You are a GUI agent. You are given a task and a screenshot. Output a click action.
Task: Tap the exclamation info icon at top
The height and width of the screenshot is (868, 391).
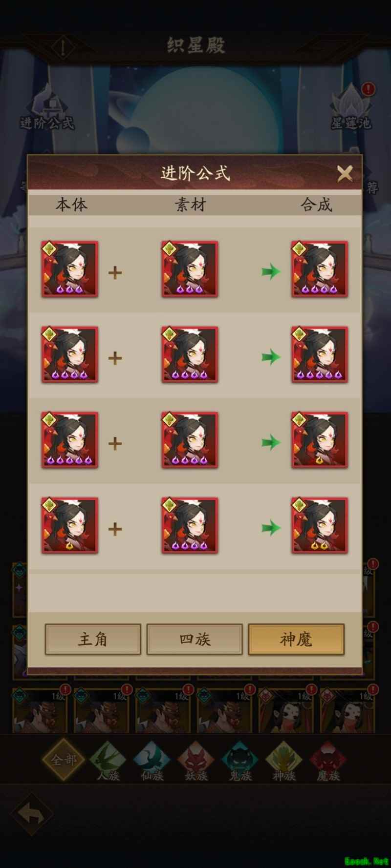coord(63,47)
